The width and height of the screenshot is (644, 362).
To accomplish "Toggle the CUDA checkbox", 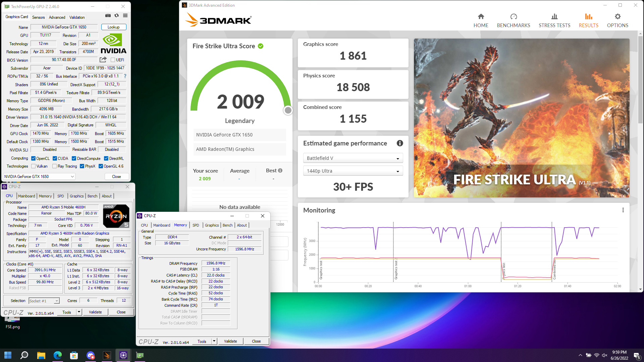I will point(55,159).
